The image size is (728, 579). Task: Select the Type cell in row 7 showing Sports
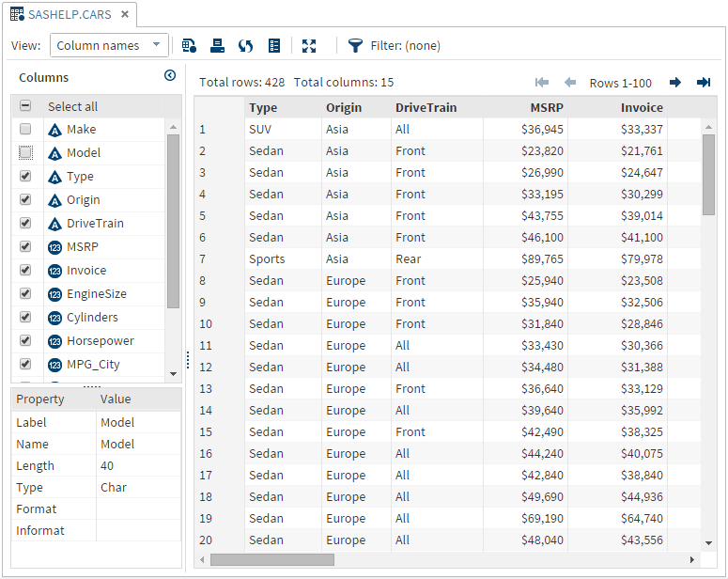[267, 259]
